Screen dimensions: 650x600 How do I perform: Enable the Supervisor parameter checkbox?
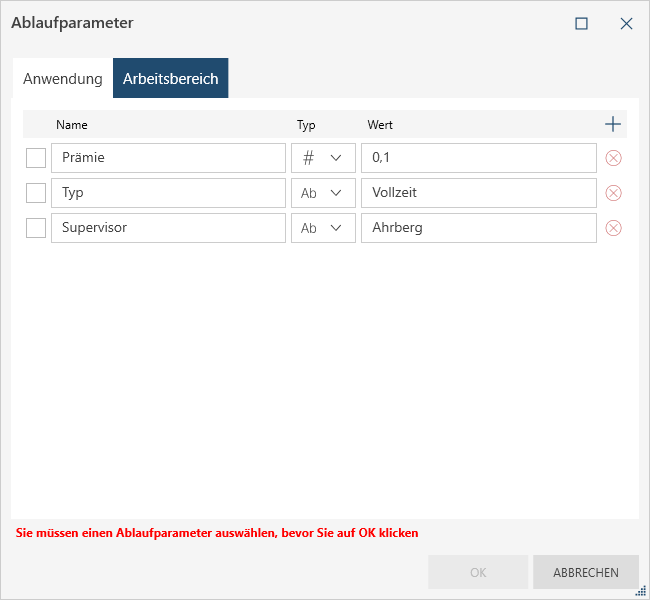point(36,228)
